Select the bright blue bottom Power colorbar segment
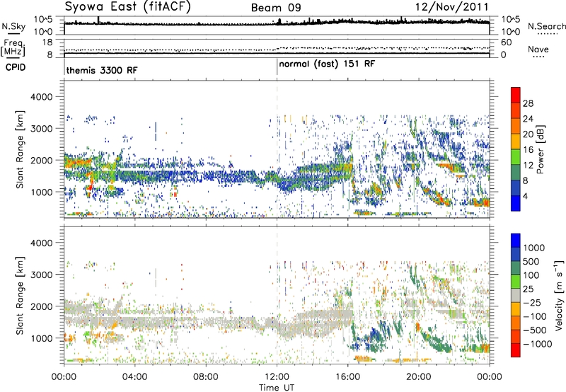The width and height of the screenshot is (566, 392). [x=516, y=203]
